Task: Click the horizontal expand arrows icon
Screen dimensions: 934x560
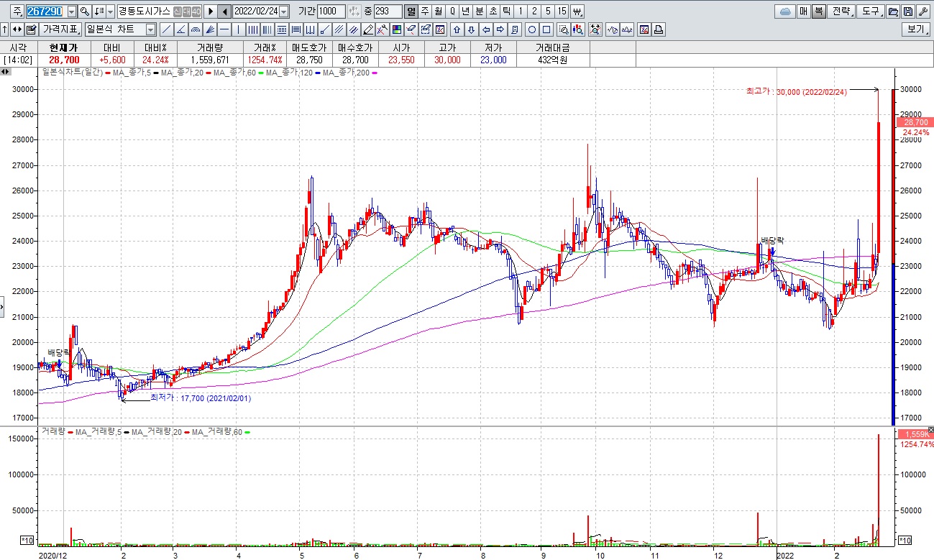Action: 17,29
